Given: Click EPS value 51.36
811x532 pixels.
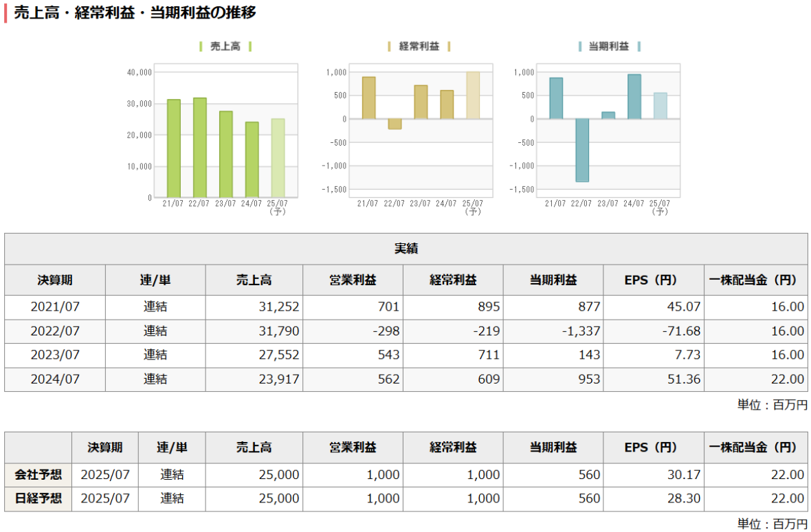Looking at the screenshot, I should click(684, 379).
